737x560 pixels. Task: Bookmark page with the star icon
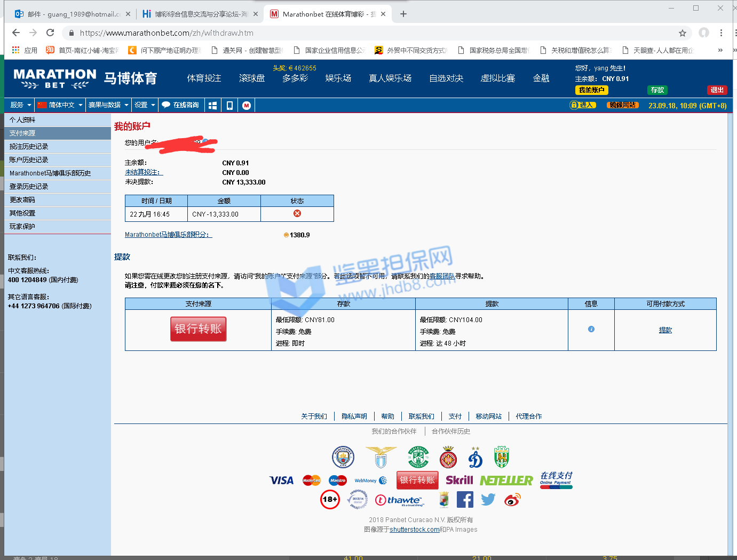point(682,33)
